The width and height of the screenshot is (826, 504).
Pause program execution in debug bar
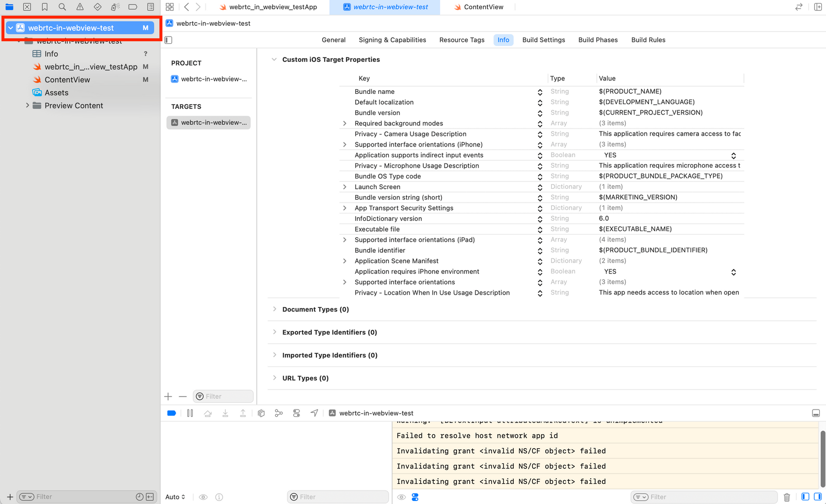click(190, 413)
